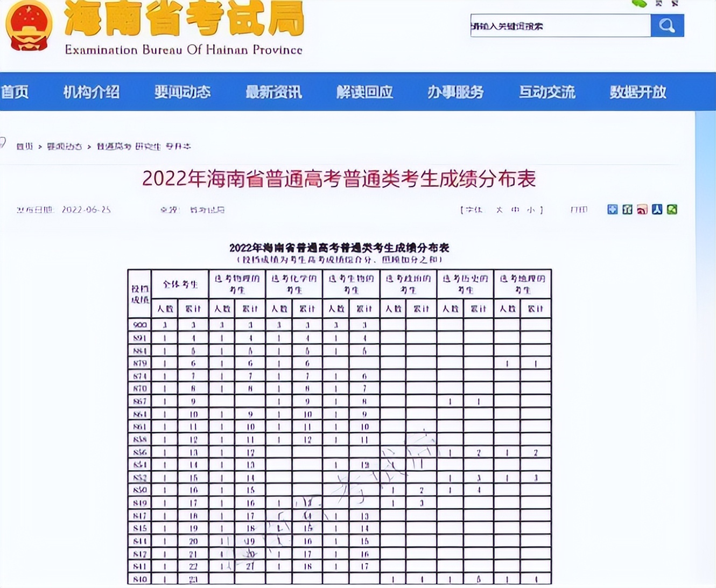Screen dimensions: 716x588
Task: Click the 全体考生 column header
Action: [180, 284]
